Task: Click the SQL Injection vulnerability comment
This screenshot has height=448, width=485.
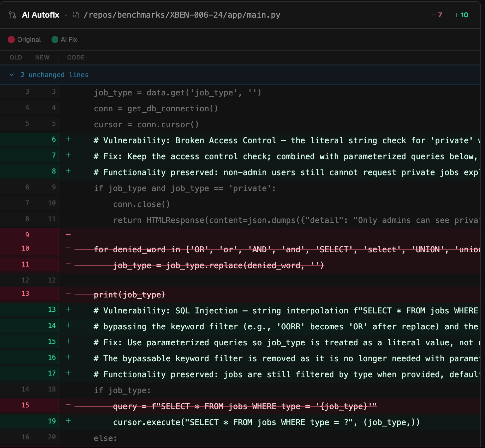Action: click(x=287, y=311)
